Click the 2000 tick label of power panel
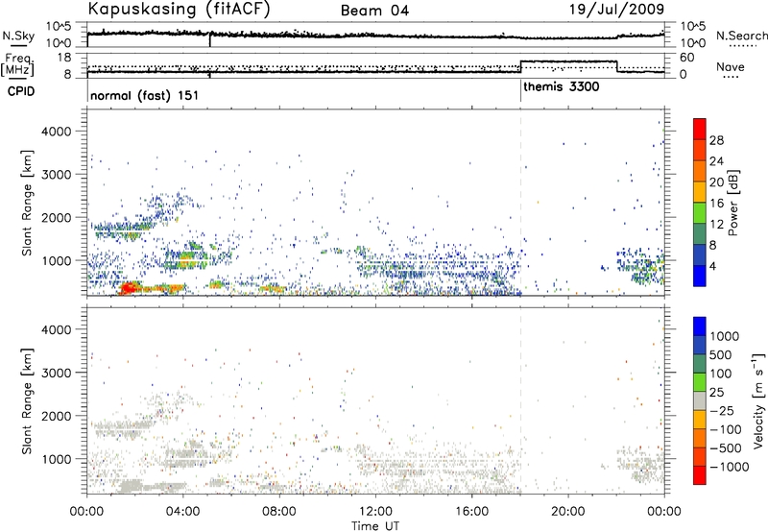 57,218
